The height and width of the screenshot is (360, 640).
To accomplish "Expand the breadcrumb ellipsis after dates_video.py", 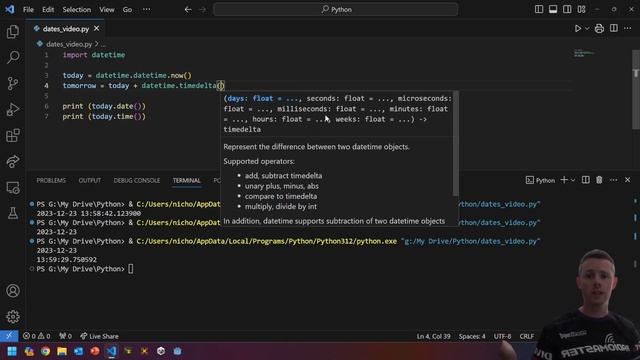I will 104,44.
